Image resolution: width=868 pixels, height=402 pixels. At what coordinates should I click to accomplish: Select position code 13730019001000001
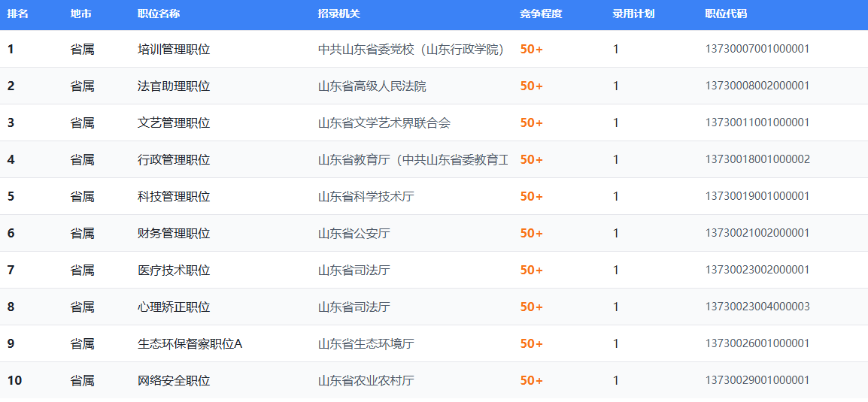(x=757, y=196)
